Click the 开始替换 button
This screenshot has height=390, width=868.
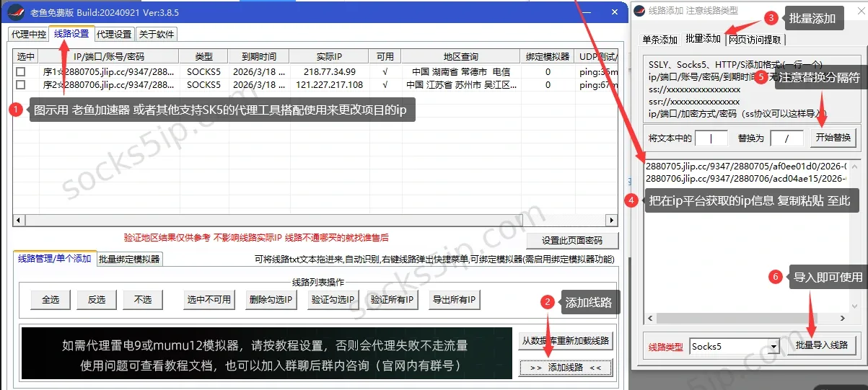[x=833, y=138]
